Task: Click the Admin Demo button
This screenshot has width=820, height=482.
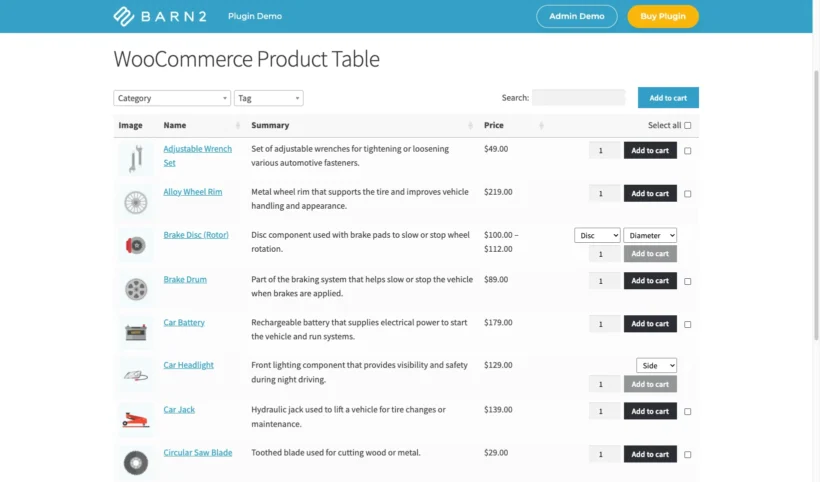Action: pyautogui.click(x=577, y=16)
